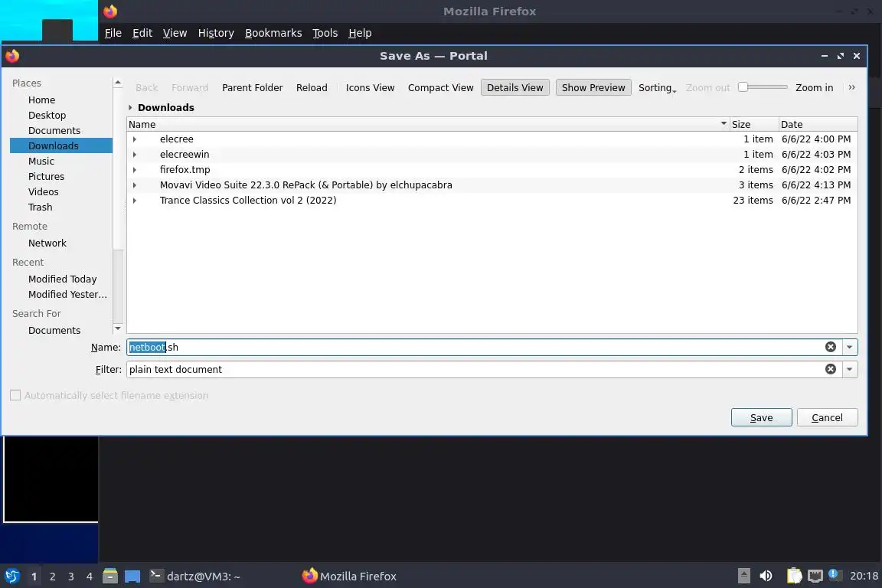This screenshot has height=588, width=882.
Task: Sort by the Name column header
Action: 427,124
